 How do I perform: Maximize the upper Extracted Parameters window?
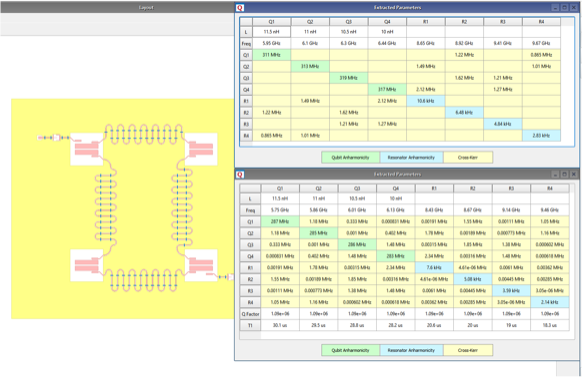pos(564,7)
